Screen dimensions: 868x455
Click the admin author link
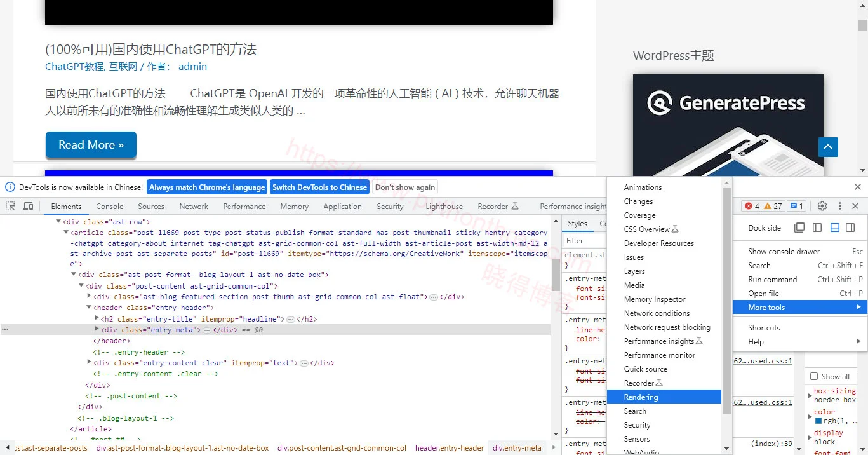pyautogui.click(x=192, y=67)
